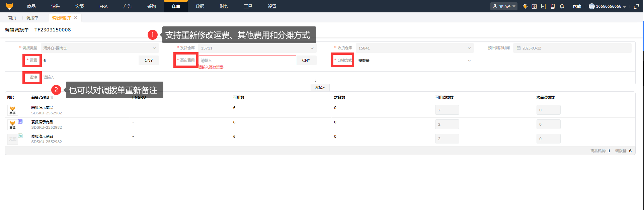Close the 编辑调拨单 tab
The width and height of the screenshot is (644, 210).
point(76,18)
